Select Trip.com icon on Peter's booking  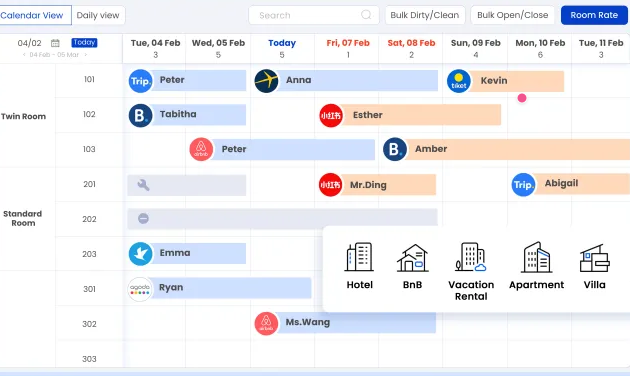pos(140,81)
